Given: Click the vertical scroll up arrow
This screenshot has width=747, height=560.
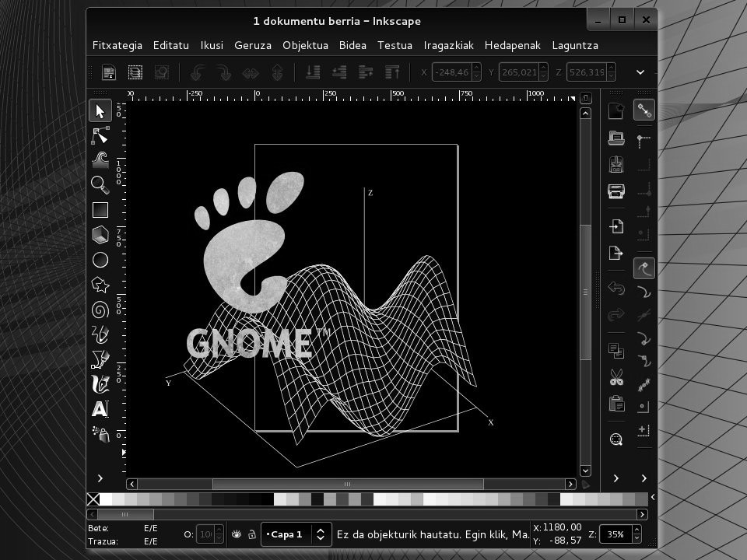Looking at the screenshot, I should pos(585,114).
